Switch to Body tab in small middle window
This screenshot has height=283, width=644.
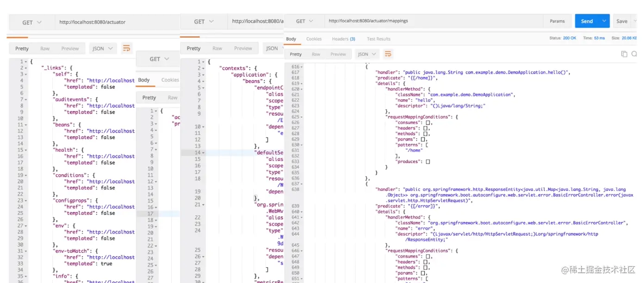144,80
